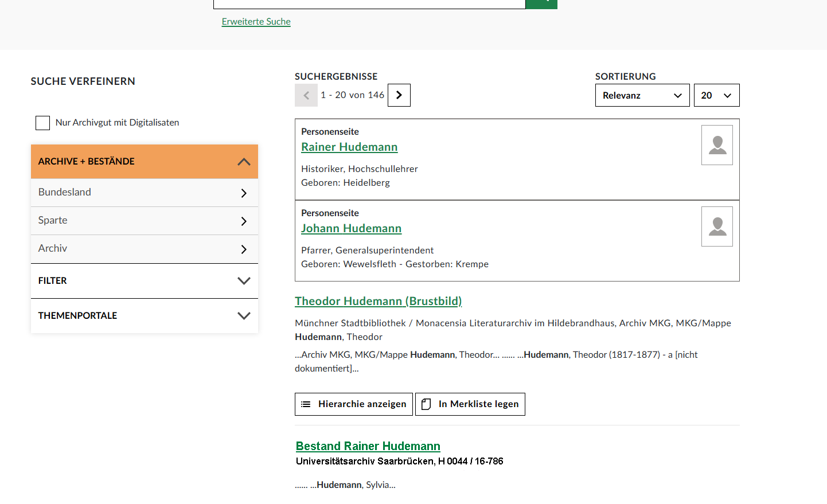Open Bestand Rainer Hudemann result

coord(368,446)
